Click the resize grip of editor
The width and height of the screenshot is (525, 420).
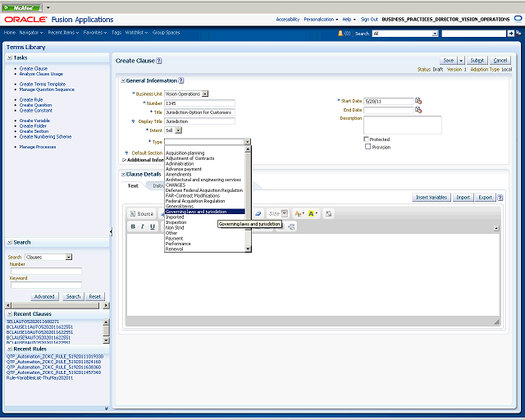tap(496, 322)
